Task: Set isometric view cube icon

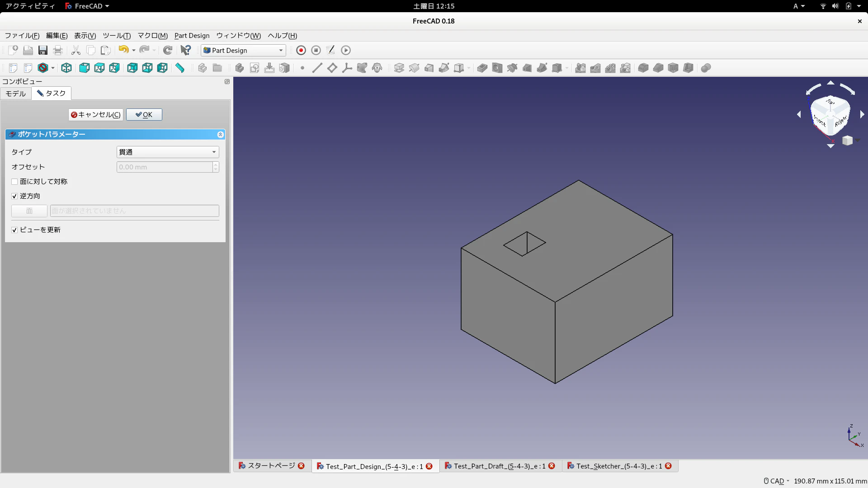Action: coord(66,68)
